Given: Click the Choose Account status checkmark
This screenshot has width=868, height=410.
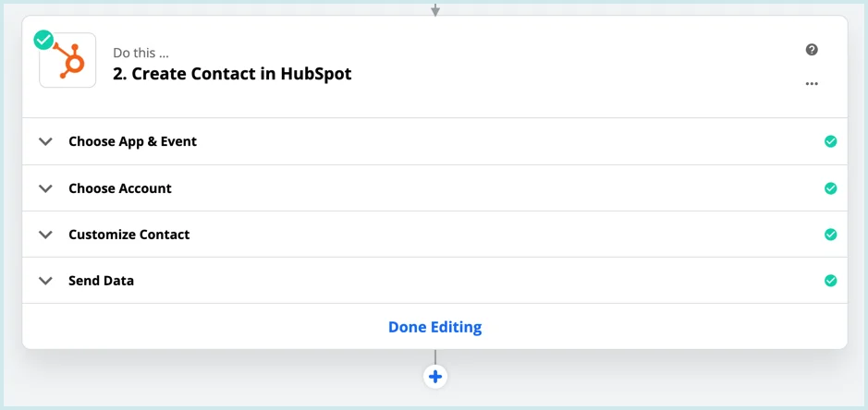Looking at the screenshot, I should click(x=830, y=188).
